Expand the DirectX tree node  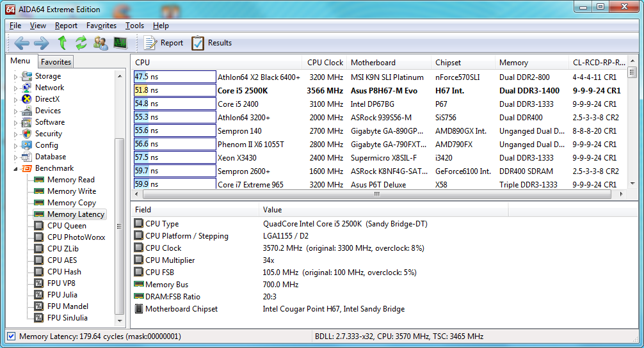pos(15,100)
